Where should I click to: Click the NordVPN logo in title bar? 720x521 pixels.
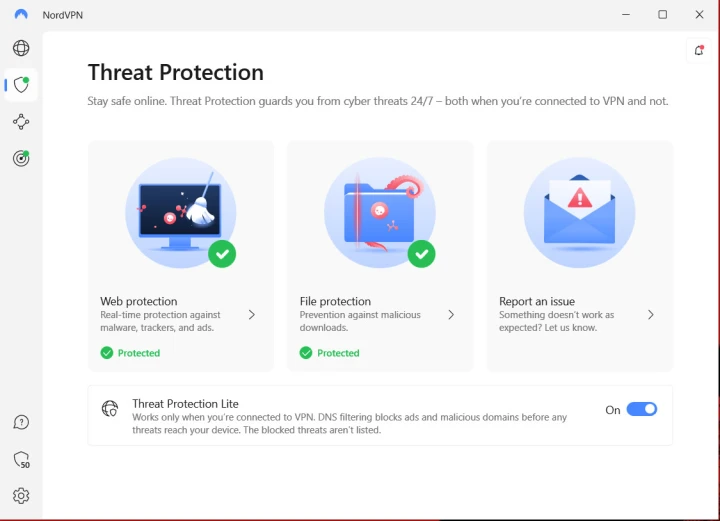[x=21, y=15]
